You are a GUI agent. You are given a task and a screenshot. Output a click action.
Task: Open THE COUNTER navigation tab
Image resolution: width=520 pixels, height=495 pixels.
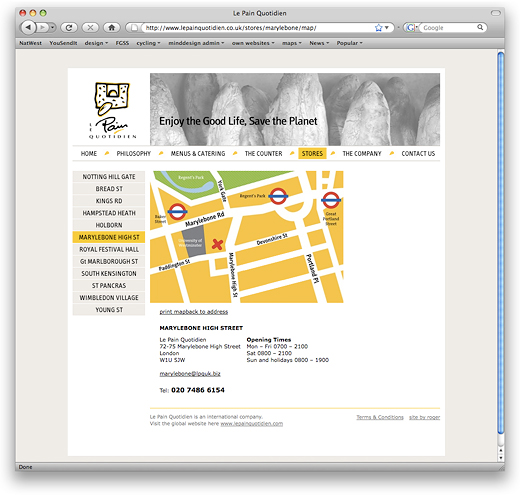263,153
